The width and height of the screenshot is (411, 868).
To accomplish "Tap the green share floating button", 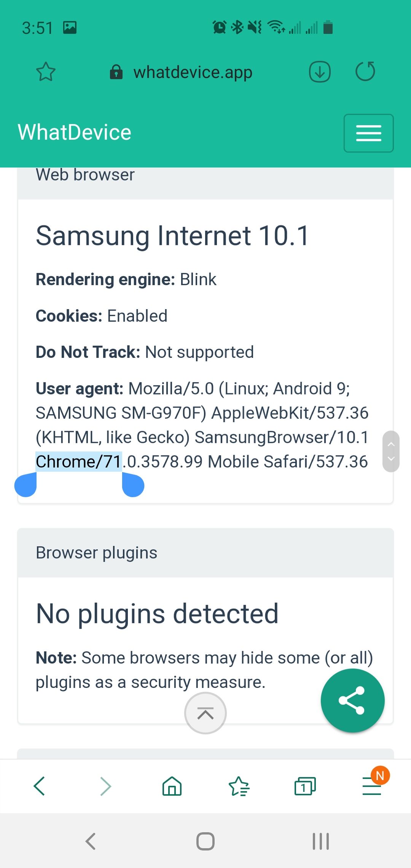I will coord(352,700).
